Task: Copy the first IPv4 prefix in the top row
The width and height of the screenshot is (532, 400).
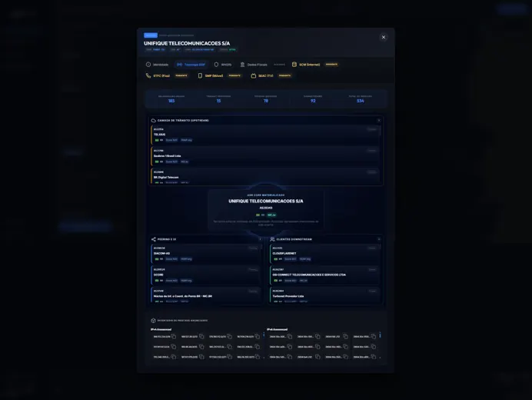Action: [174, 336]
